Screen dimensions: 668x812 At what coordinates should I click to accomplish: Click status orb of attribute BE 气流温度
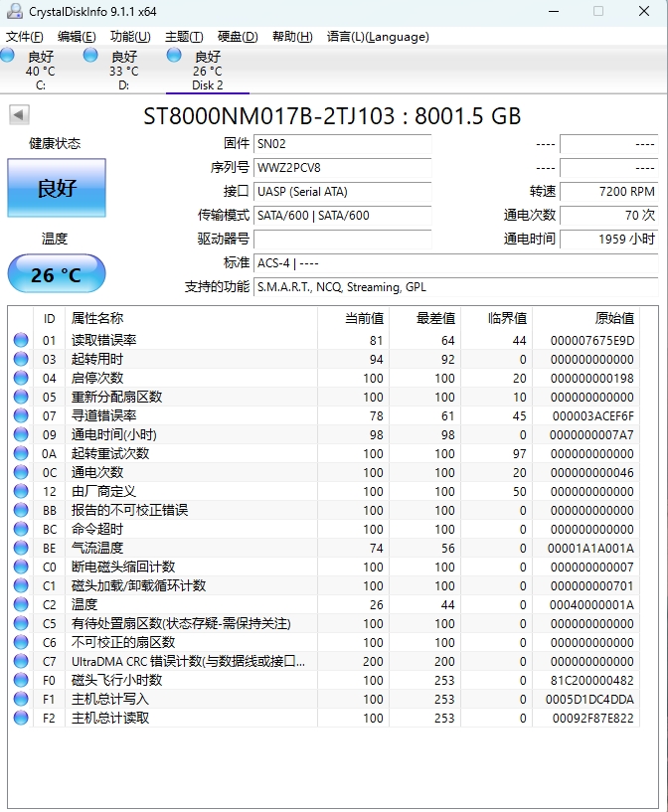pyautogui.click(x=21, y=548)
